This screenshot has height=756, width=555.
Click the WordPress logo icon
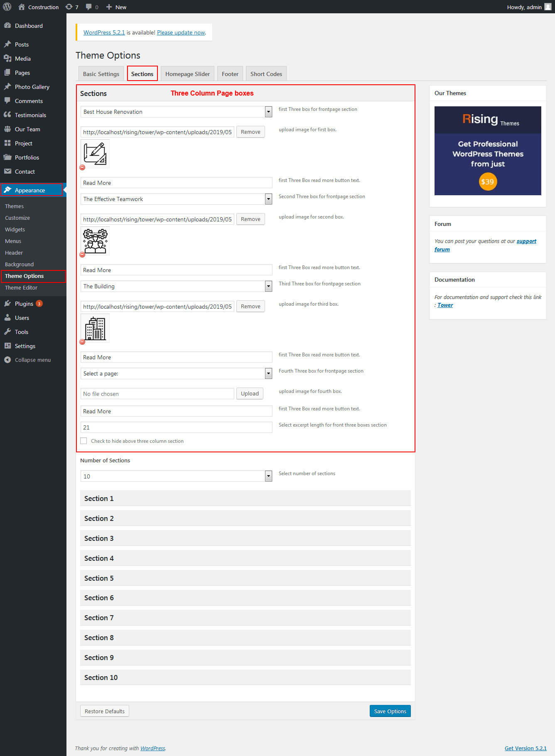7,7
